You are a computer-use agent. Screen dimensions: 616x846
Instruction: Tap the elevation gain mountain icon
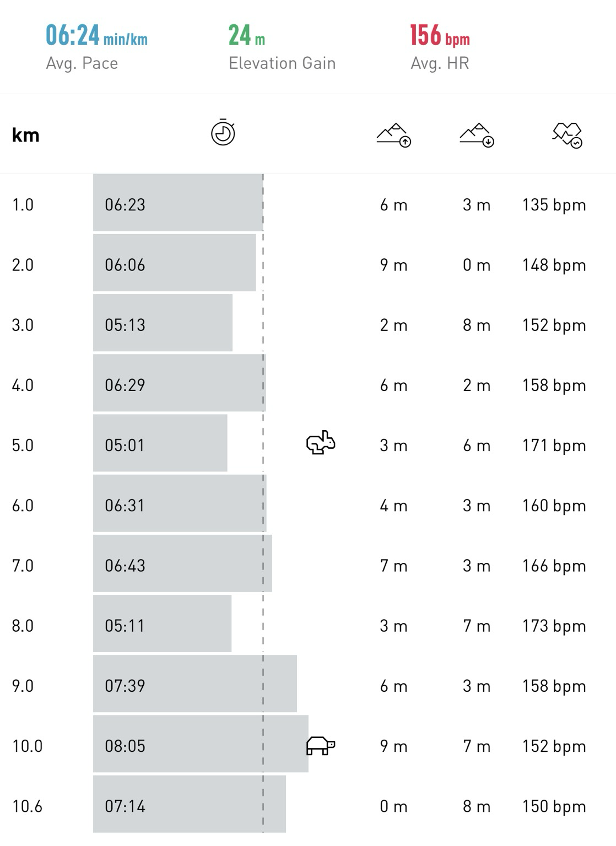(x=393, y=135)
